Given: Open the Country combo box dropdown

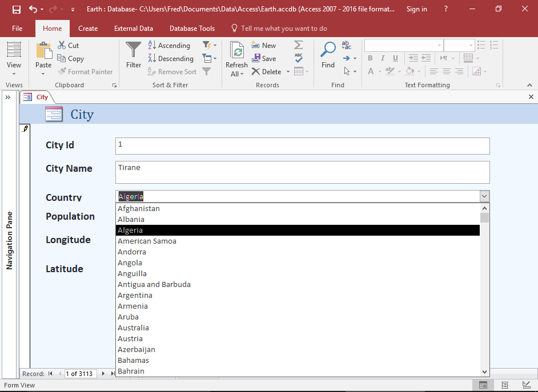Looking at the screenshot, I should coord(484,196).
